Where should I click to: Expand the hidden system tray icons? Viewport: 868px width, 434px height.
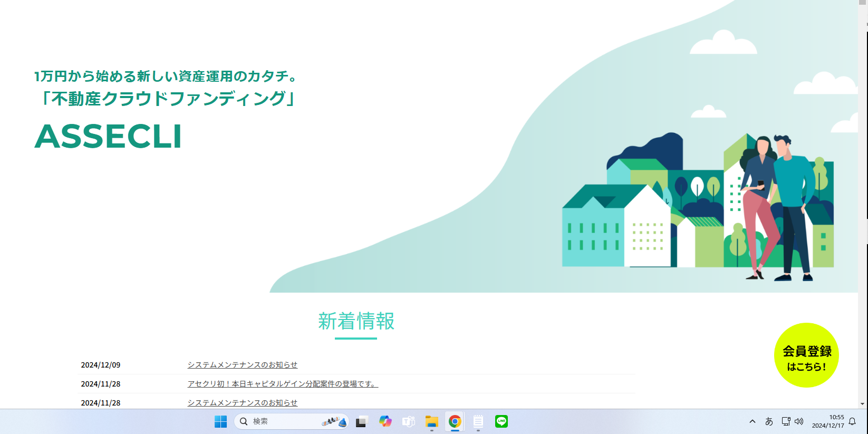pyautogui.click(x=753, y=421)
